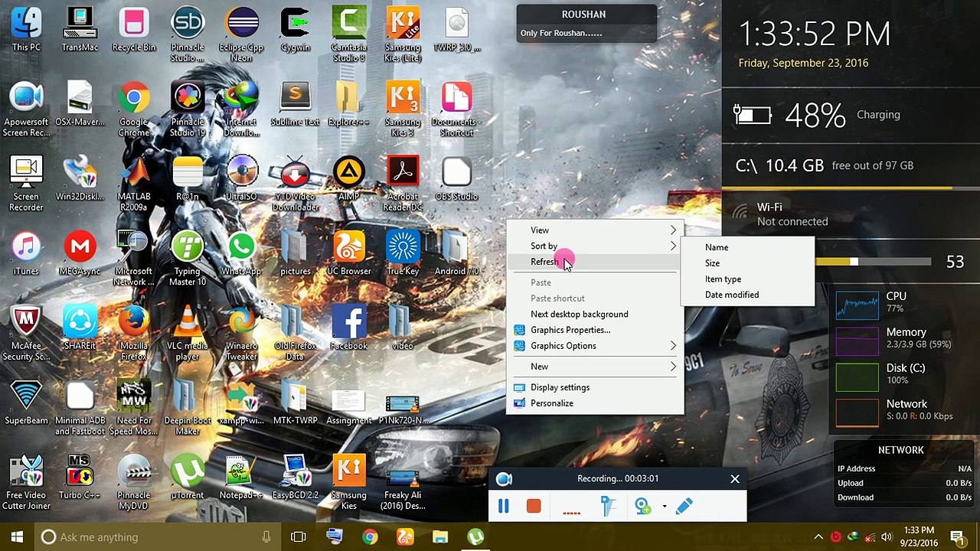Expand the View submenu arrow
The height and width of the screenshot is (551, 980).
673,230
